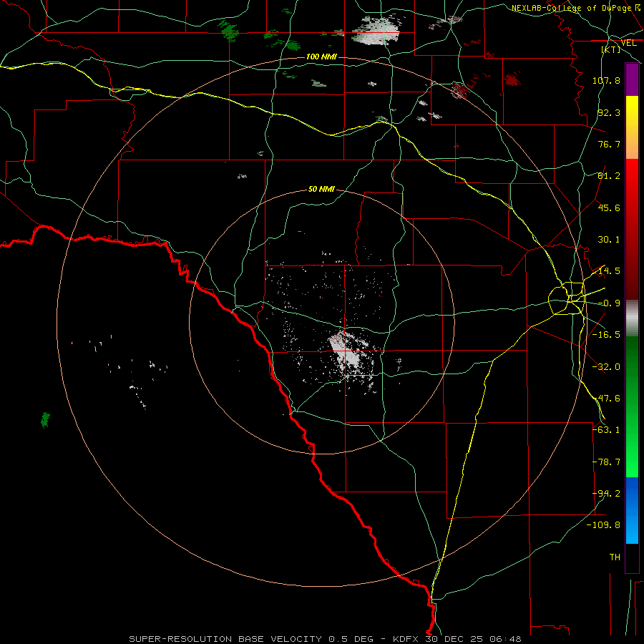The width and height of the screenshot is (644, 644).
Task: Click the -32.0 legend value
Action: 606,367
